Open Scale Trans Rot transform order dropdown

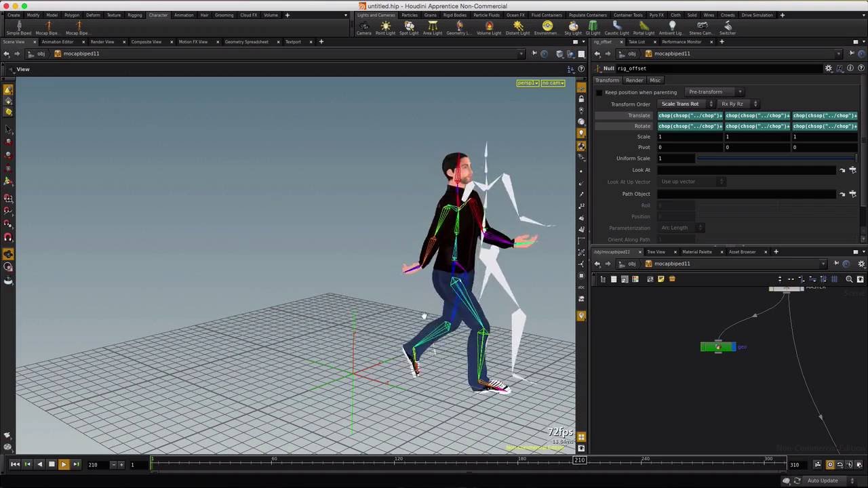686,104
